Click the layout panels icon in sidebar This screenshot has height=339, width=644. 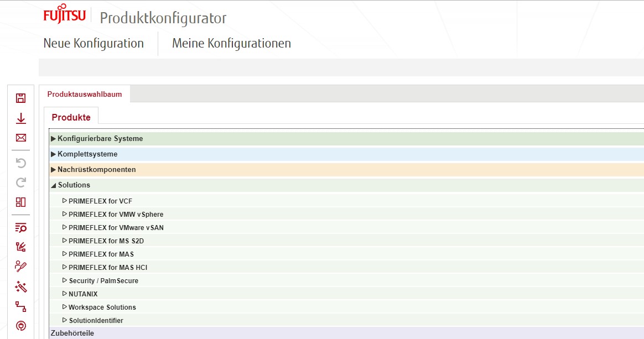coord(20,202)
